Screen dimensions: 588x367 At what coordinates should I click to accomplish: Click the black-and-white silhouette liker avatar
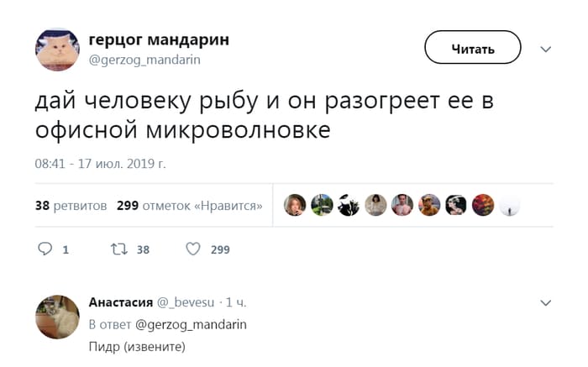tap(349, 205)
